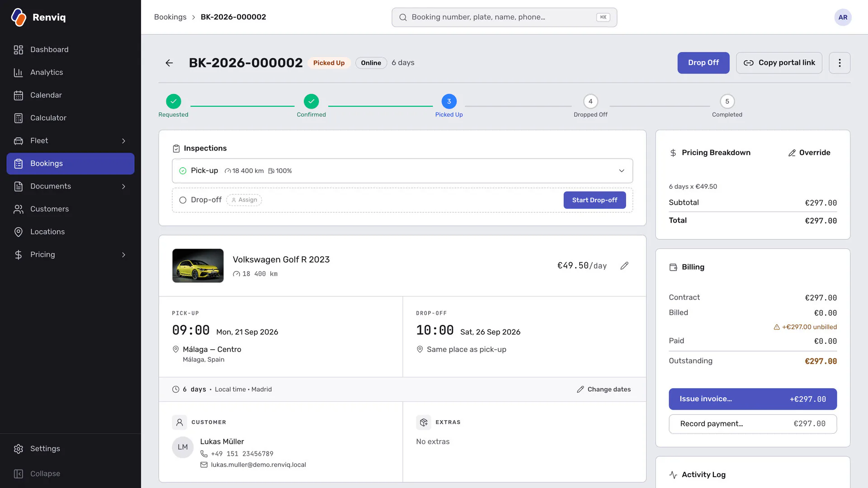Go to the Calendar section

coord(70,95)
